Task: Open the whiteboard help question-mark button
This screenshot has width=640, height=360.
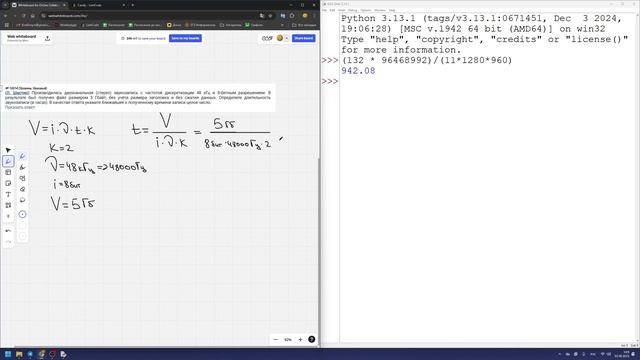Action: tap(311, 340)
